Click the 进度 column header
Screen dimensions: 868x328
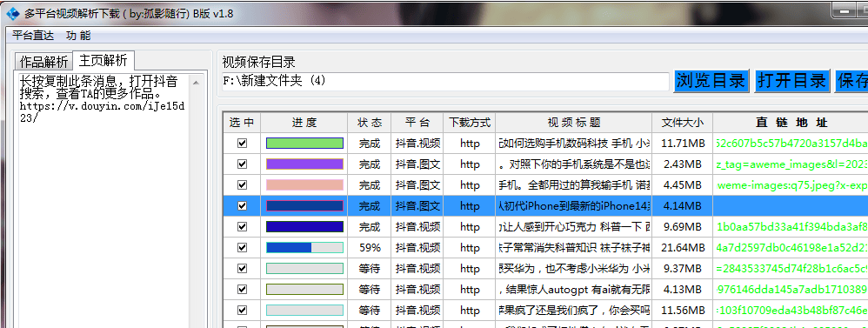coord(304,123)
